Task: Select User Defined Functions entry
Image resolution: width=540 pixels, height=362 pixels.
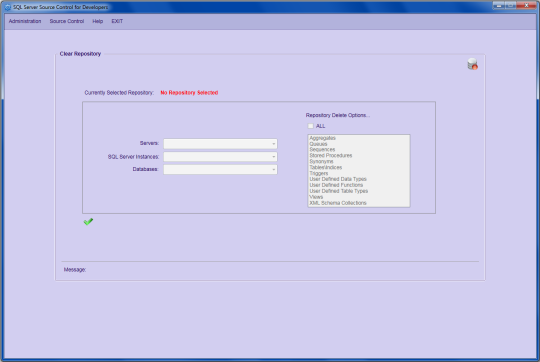Action: (x=336, y=185)
